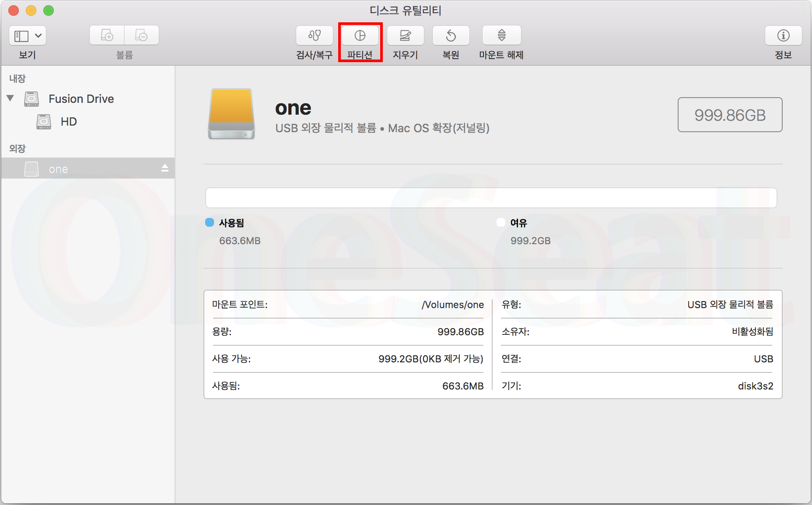Image resolution: width=812 pixels, height=505 pixels.
Task: Click the 999.2GB free value under 여유
Action: pyautogui.click(x=530, y=241)
